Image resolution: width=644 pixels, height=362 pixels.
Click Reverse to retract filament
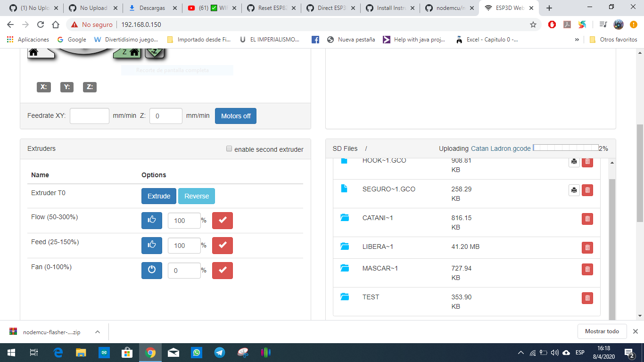click(x=196, y=196)
